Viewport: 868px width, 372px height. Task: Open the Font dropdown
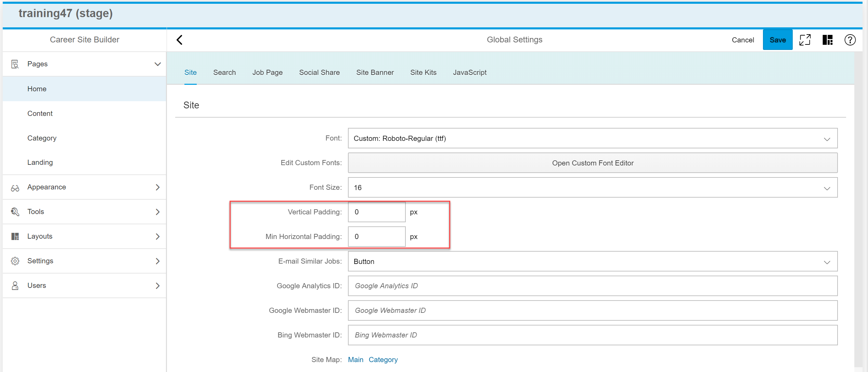pos(593,138)
